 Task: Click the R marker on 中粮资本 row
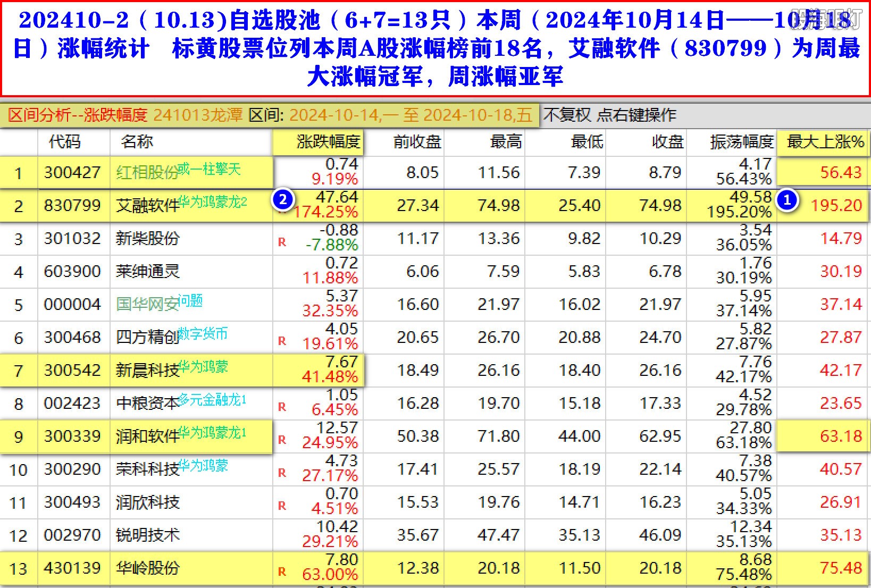282,407
